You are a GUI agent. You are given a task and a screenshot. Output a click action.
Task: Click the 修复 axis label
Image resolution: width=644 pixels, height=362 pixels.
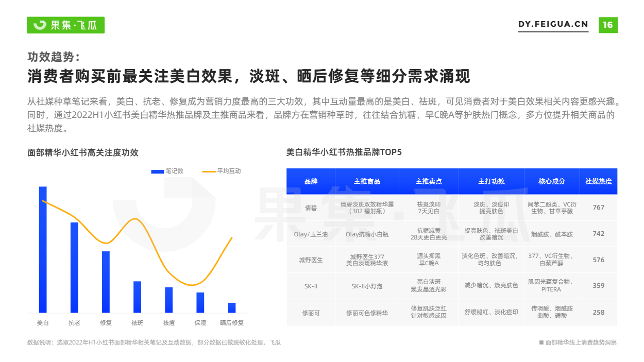106,323
